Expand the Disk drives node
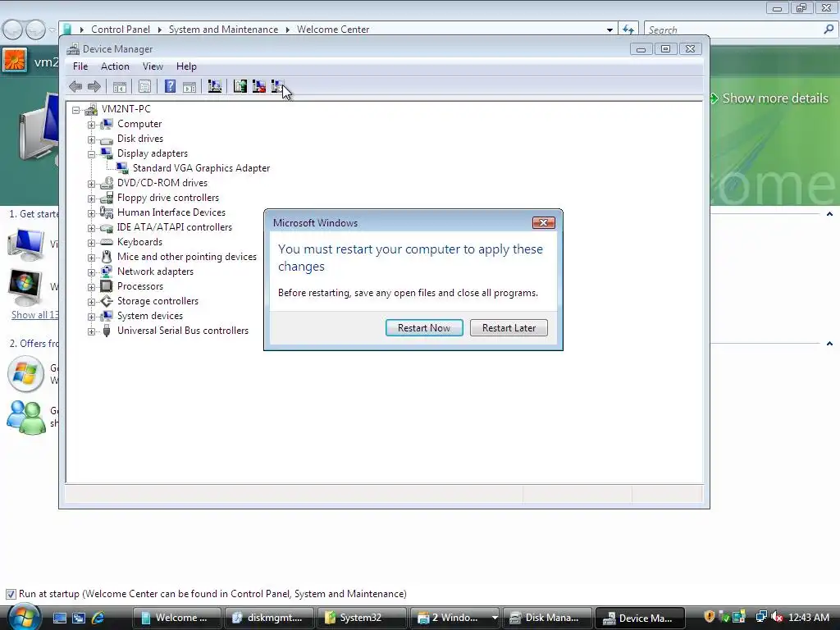This screenshot has height=630, width=840. [92, 139]
